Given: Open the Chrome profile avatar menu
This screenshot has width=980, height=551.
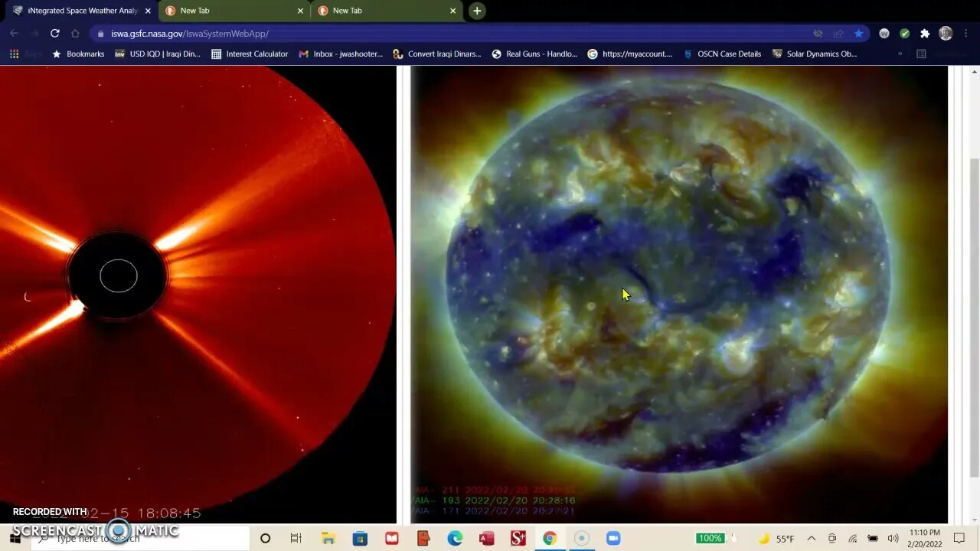Looking at the screenshot, I should point(946,33).
